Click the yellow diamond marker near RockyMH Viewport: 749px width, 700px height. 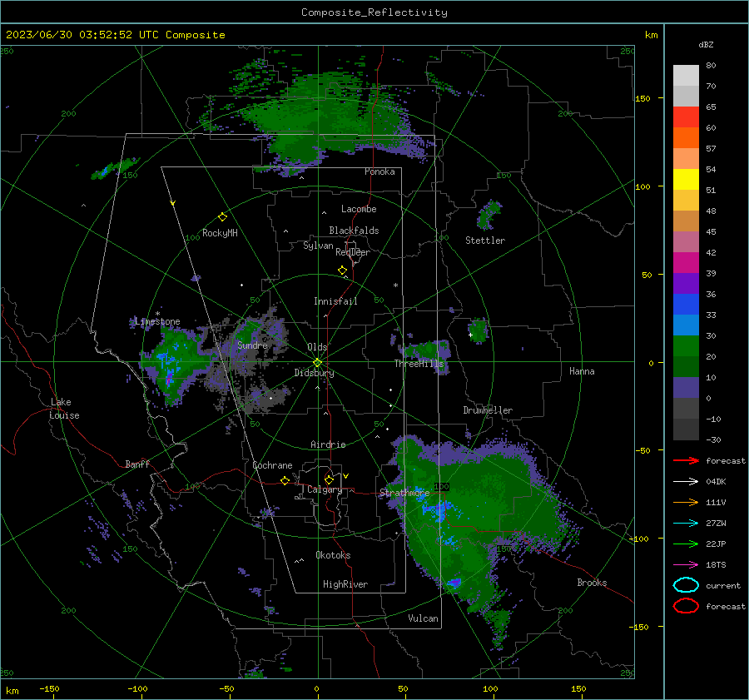click(222, 217)
